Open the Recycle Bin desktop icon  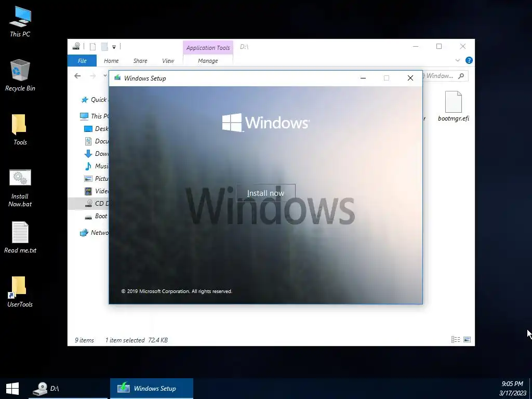pyautogui.click(x=20, y=75)
